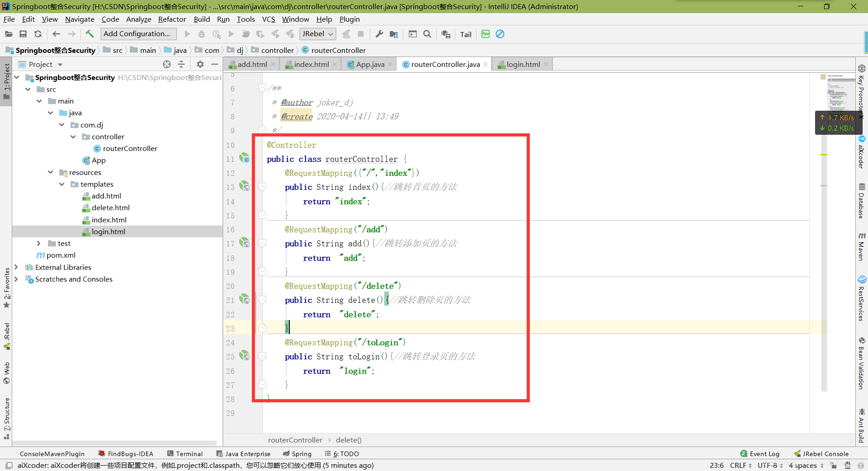Click the locate target icon in Project panel
Viewport: 868px width, 471px height.
(x=167, y=64)
